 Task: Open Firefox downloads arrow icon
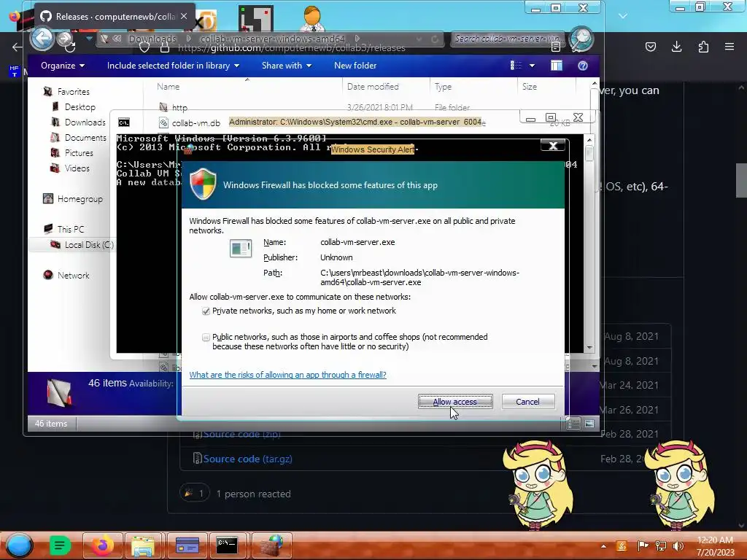[x=676, y=47]
